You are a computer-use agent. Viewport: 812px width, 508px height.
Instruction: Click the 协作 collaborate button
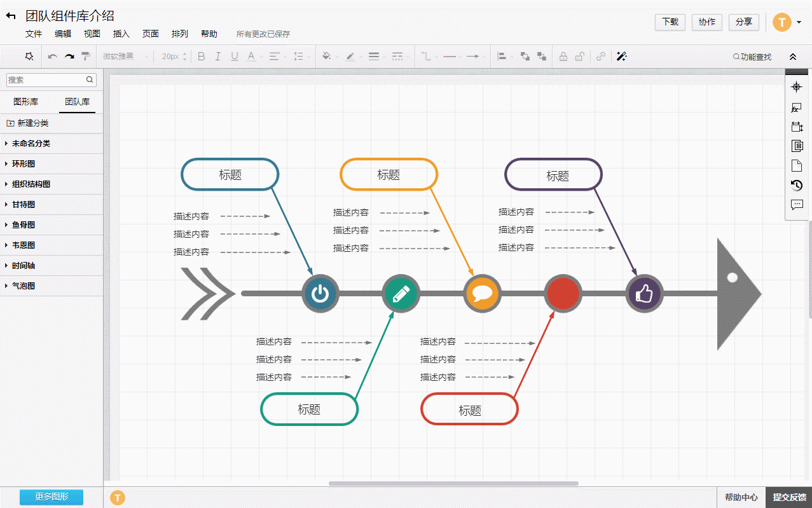(707, 22)
